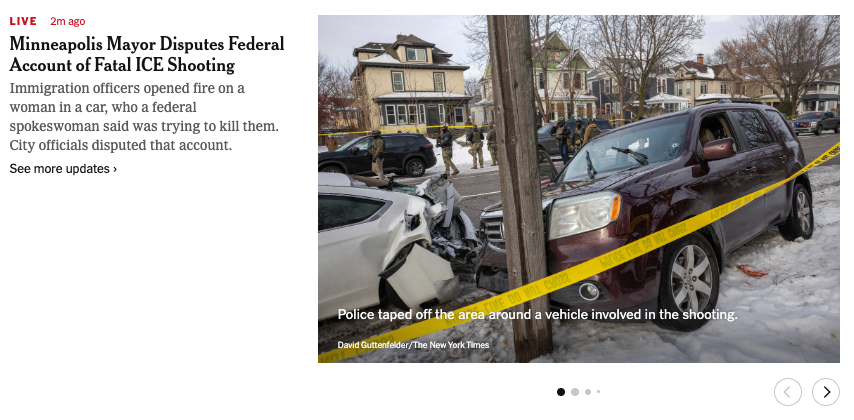This screenshot has height=420, width=854.
Task: Click the chevron after See more updates
Action: 115,169
